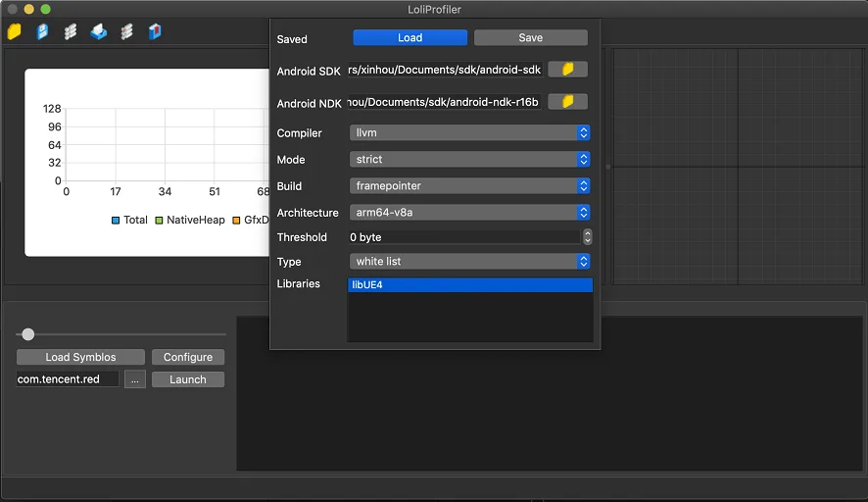Open the Architecture dropdown showing arm64-v8a

(469, 212)
